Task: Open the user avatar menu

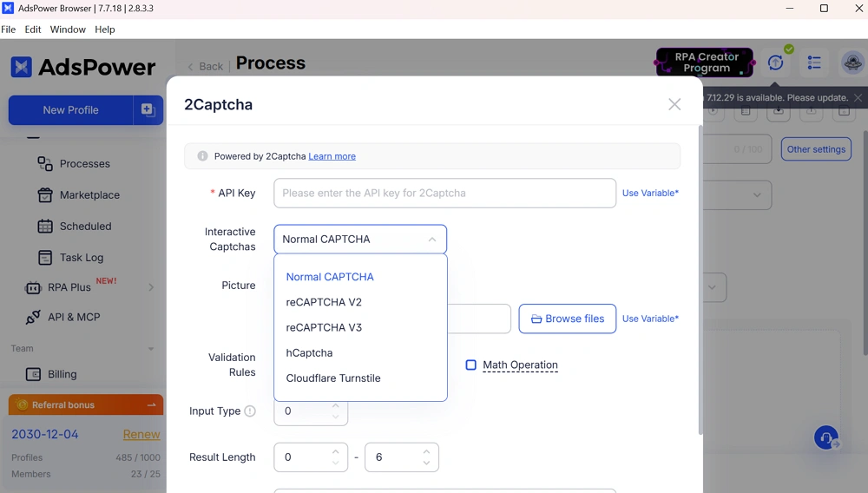Action: point(853,62)
